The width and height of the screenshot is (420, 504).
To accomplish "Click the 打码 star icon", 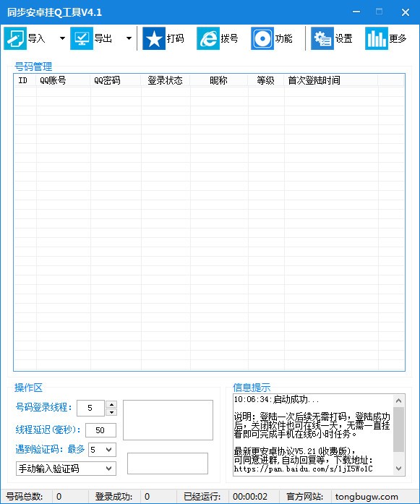I will coord(153,38).
